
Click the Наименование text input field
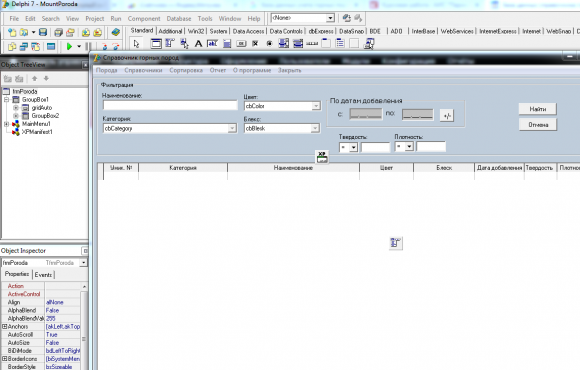[x=170, y=105]
